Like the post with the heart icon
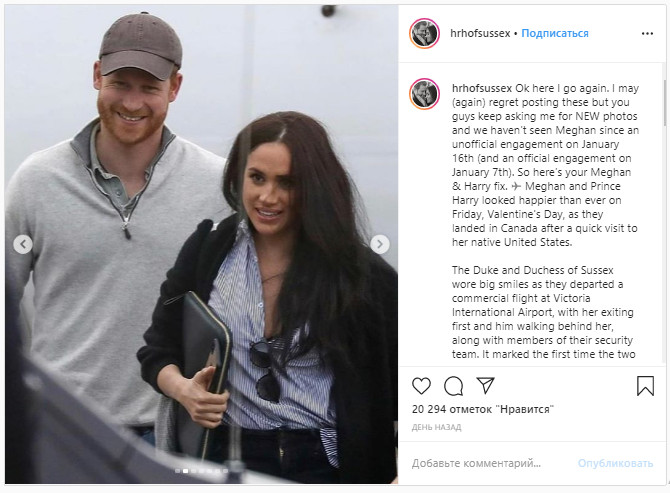The image size is (670, 493). click(421, 386)
